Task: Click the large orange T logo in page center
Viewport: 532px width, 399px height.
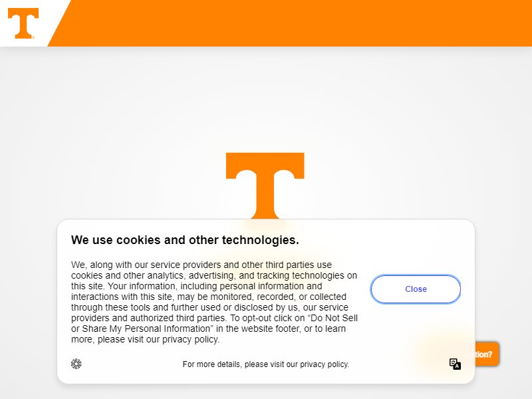Action: 265,186
